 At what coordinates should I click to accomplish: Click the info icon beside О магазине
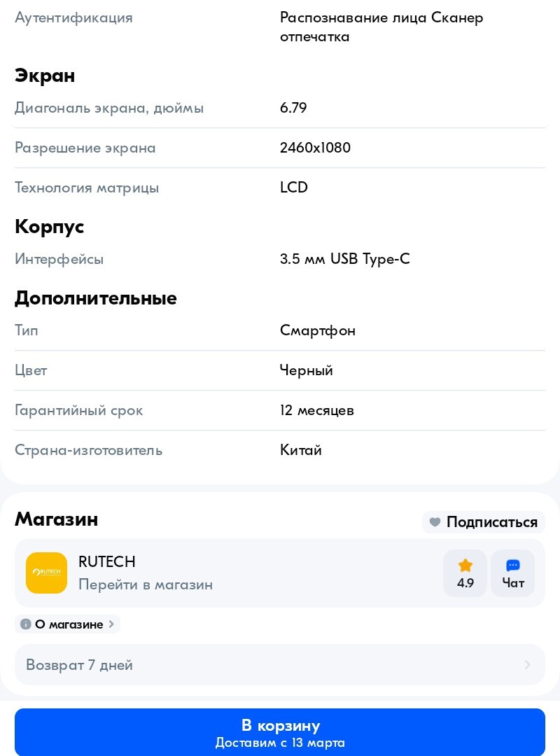coord(26,624)
